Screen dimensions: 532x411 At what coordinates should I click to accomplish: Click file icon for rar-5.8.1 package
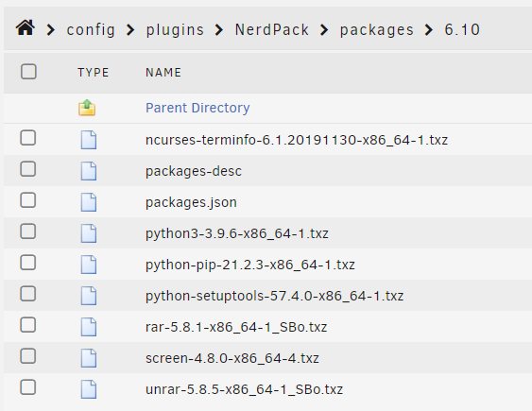(x=89, y=327)
